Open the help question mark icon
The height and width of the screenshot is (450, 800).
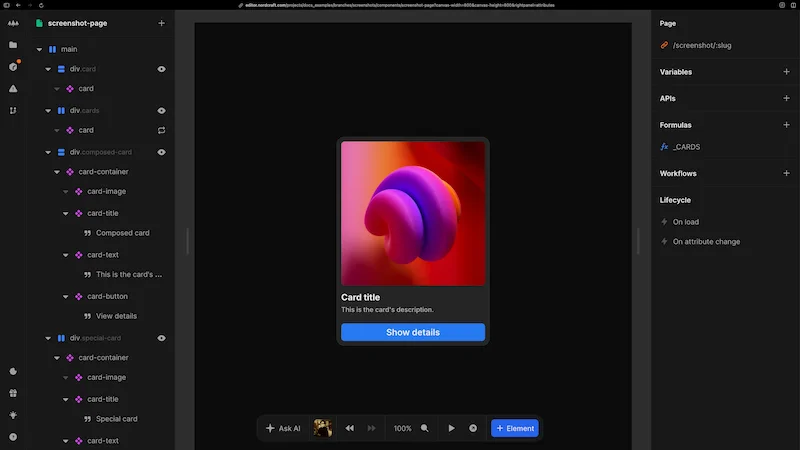click(x=13, y=437)
